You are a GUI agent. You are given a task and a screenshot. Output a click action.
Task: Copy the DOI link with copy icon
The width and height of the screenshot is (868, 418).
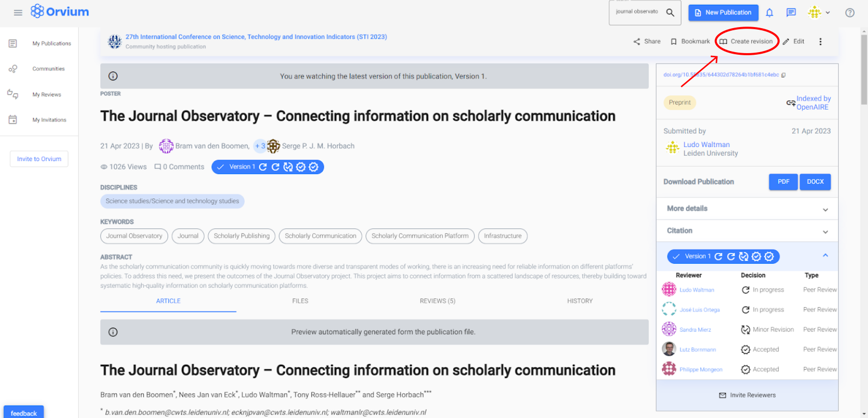[x=783, y=75]
